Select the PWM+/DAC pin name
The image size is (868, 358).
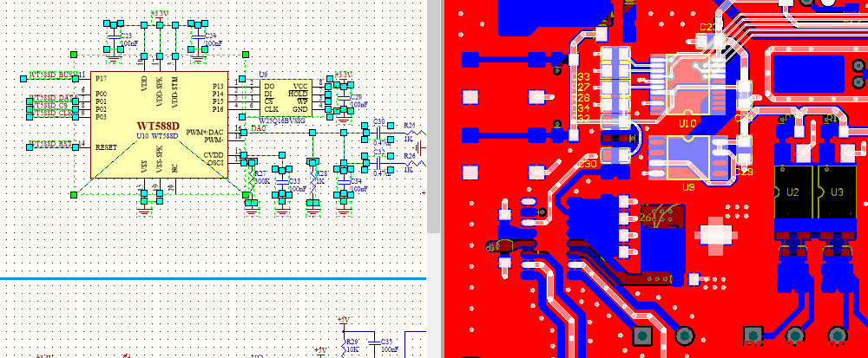click(x=206, y=132)
